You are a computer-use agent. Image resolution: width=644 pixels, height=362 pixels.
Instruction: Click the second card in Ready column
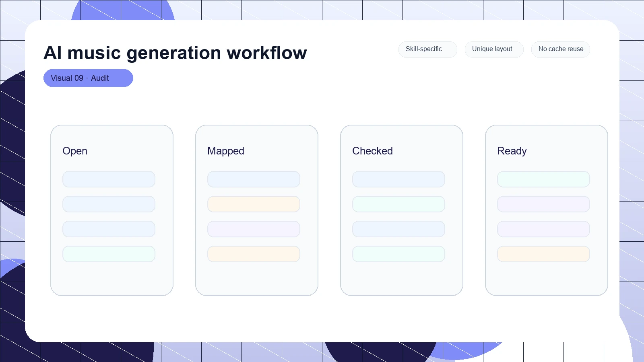(x=543, y=204)
